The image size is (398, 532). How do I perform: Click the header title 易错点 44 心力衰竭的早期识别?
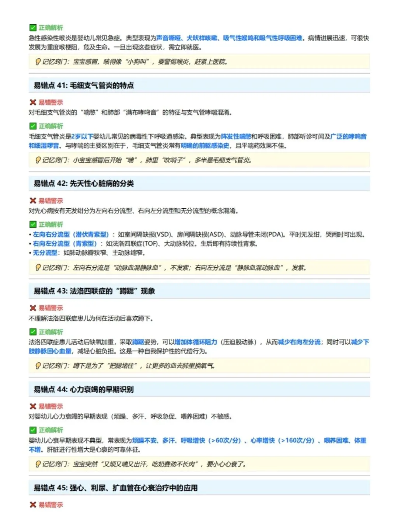[92, 389]
